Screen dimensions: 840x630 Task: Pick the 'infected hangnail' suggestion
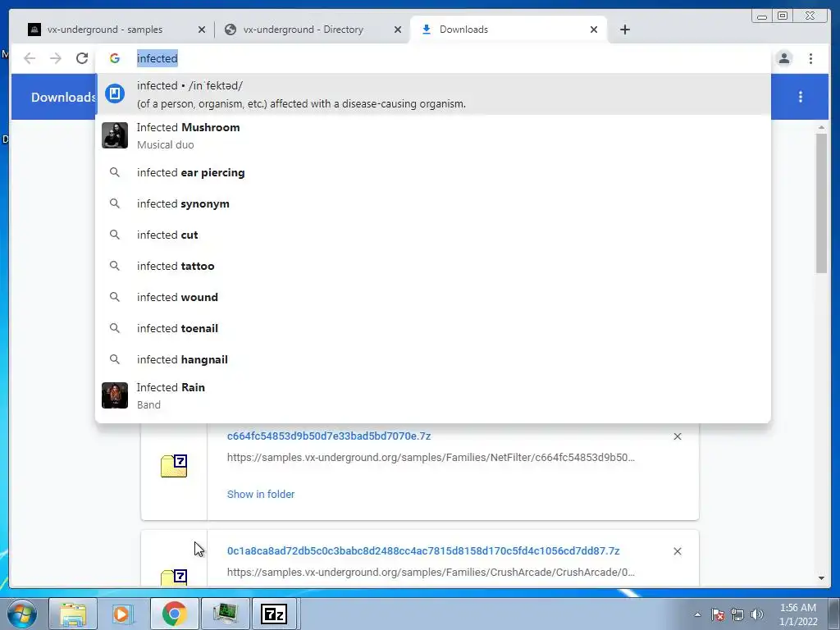coord(433,359)
